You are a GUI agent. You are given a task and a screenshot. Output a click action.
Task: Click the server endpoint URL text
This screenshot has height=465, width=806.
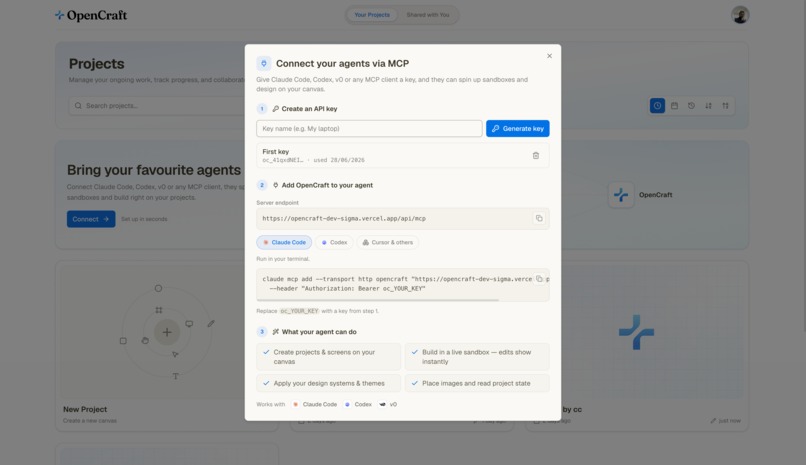click(x=344, y=218)
